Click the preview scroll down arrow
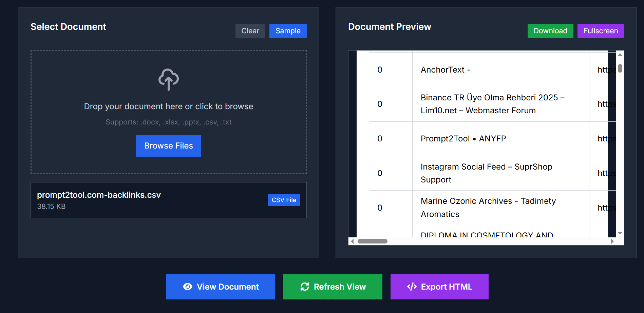 [620, 233]
